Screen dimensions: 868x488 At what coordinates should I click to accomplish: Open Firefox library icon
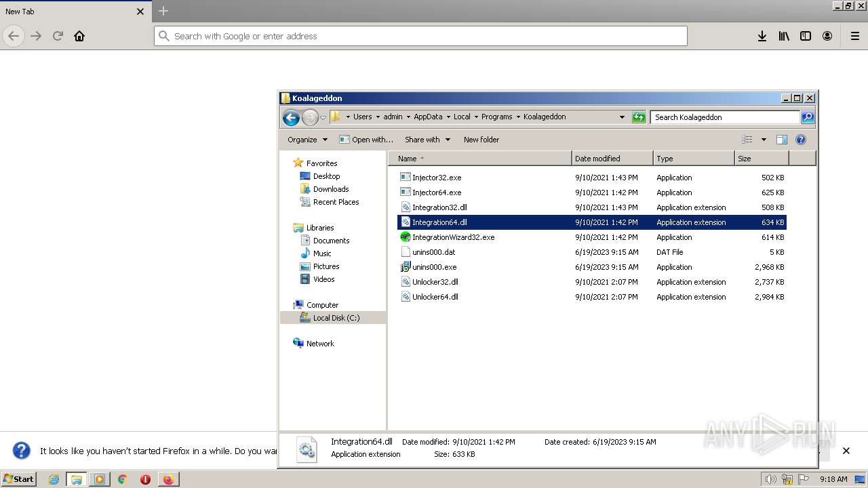point(784,36)
